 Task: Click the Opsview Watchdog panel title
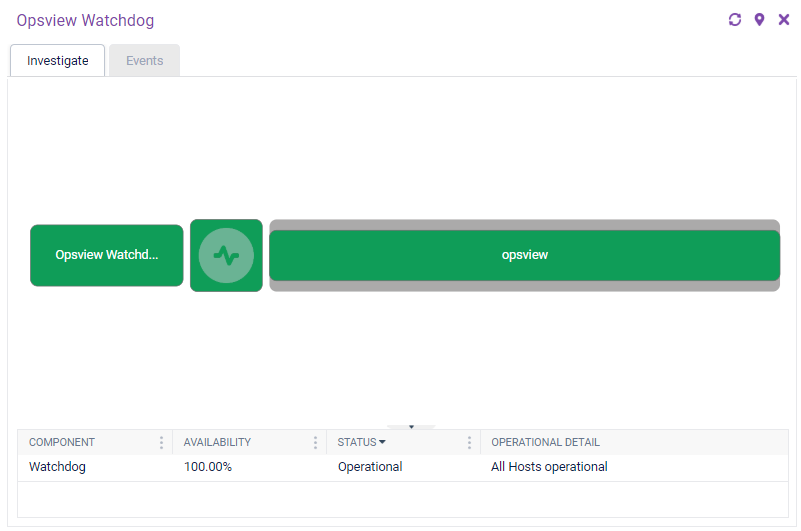[x=85, y=20]
